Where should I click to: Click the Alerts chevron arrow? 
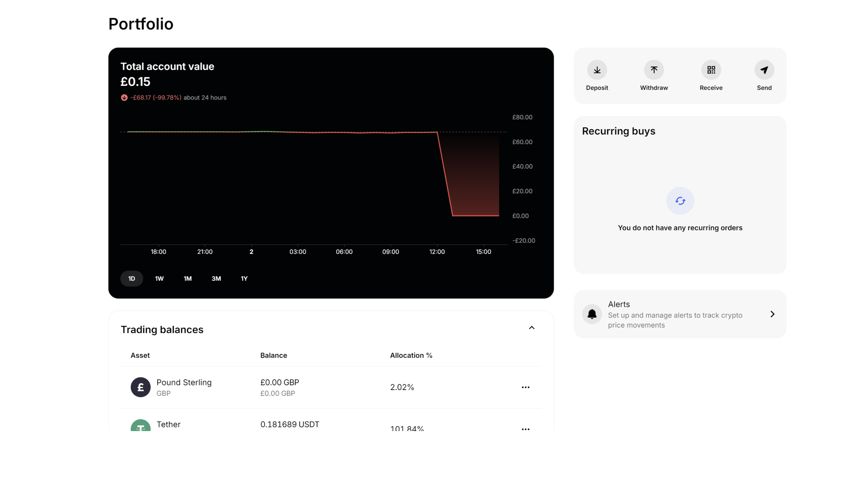(773, 314)
